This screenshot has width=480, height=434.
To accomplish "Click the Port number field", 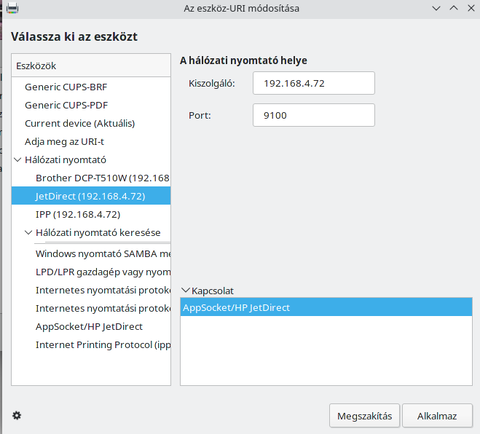I will pos(314,115).
